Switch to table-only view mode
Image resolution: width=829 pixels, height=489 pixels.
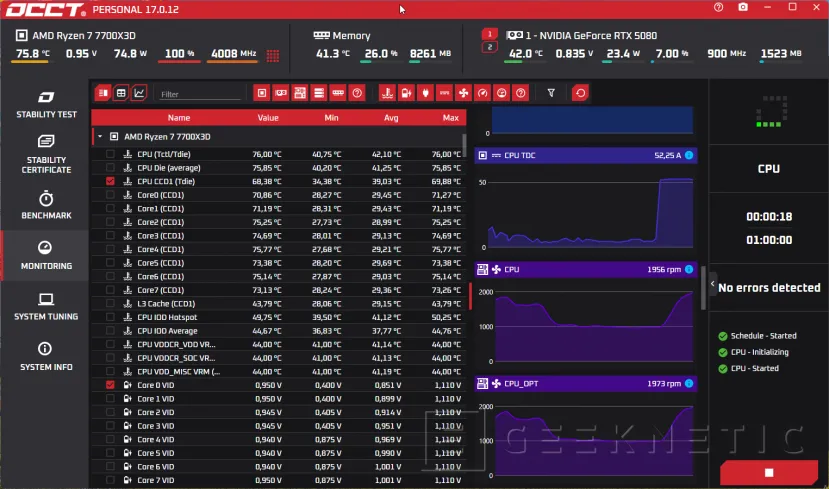(121, 93)
